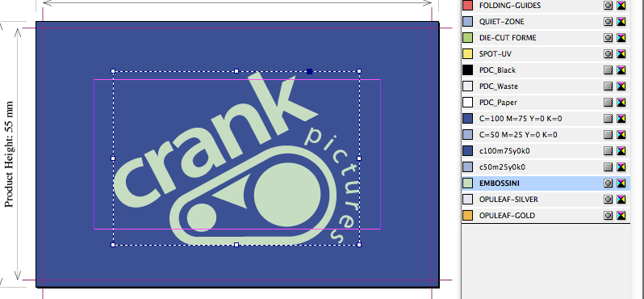Click the CMYK icon on PDC_Paper row
This screenshot has height=299, width=644.
(621, 103)
